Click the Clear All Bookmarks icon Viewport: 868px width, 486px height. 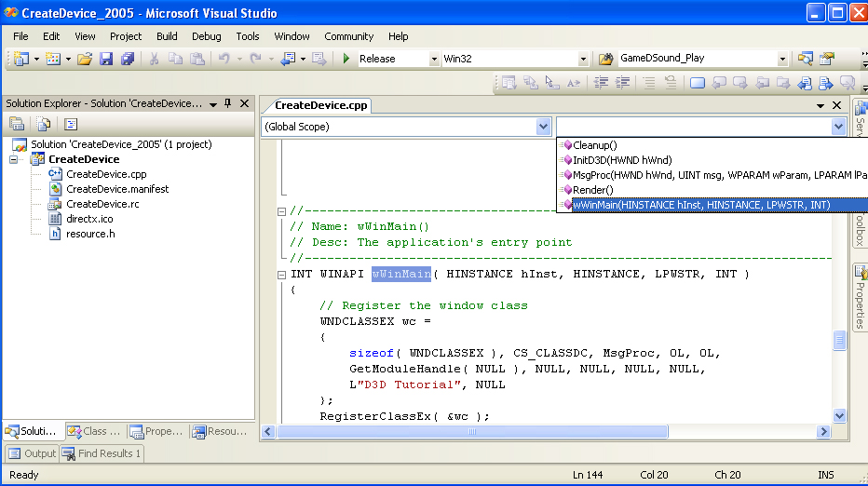pyautogui.click(x=848, y=83)
